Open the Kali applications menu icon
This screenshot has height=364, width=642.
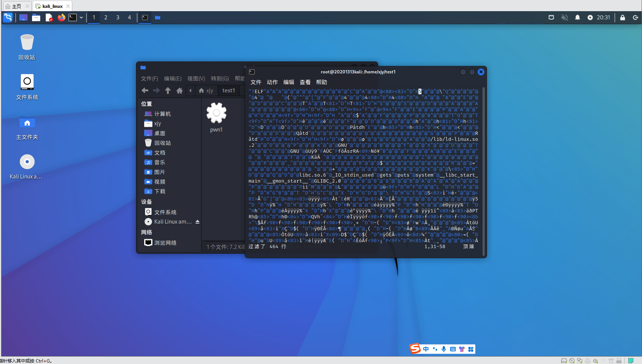pos(8,18)
